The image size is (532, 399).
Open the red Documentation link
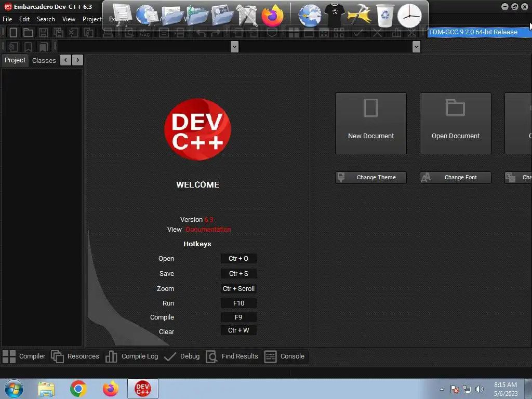point(208,230)
